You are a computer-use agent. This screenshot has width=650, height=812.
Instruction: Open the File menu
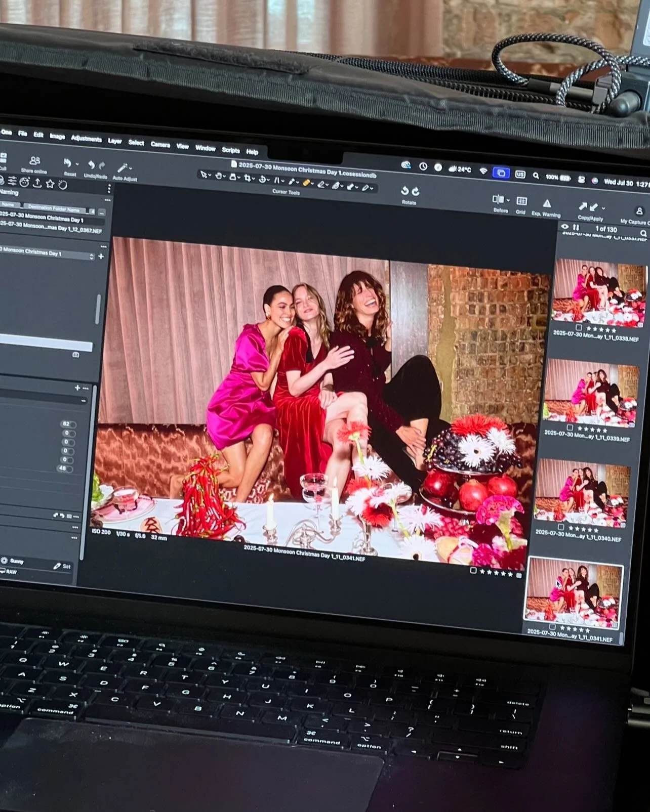point(23,133)
